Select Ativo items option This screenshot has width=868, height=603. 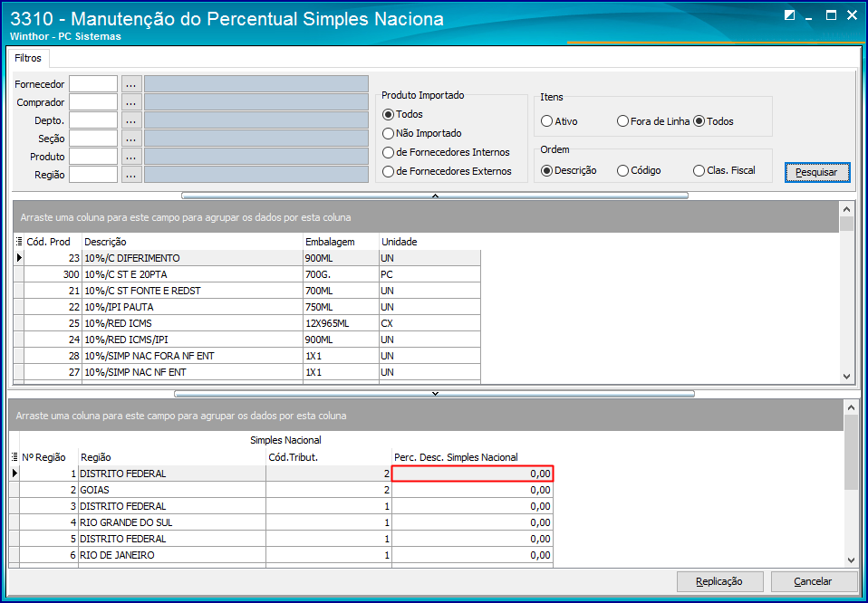(559, 121)
